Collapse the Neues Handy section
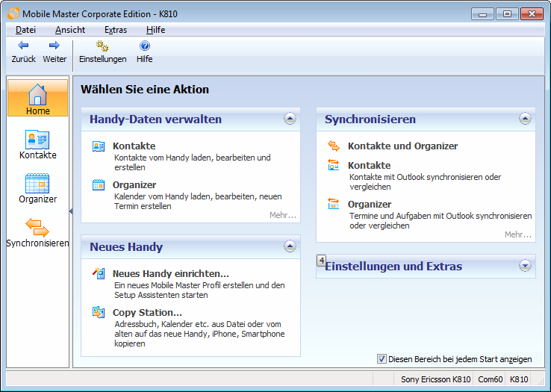This screenshot has height=392, width=551. 290,246
